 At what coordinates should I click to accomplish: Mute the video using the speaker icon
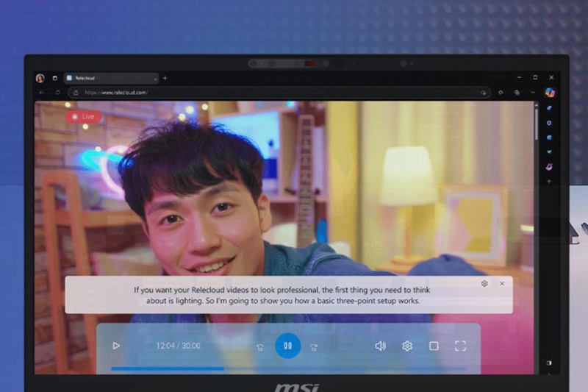coord(380,346)
